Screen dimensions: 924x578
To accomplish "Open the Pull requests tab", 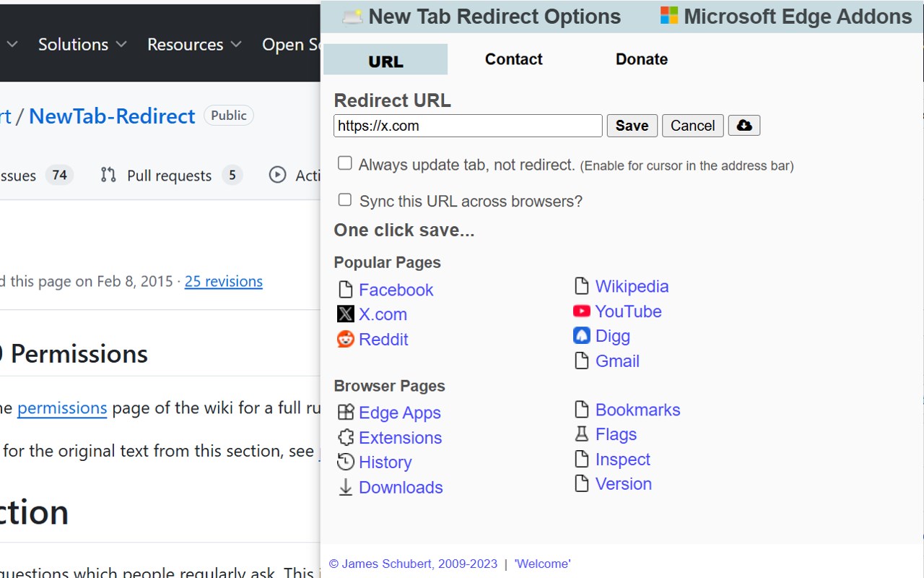I will pyautogui.click(x=171, y=175).
